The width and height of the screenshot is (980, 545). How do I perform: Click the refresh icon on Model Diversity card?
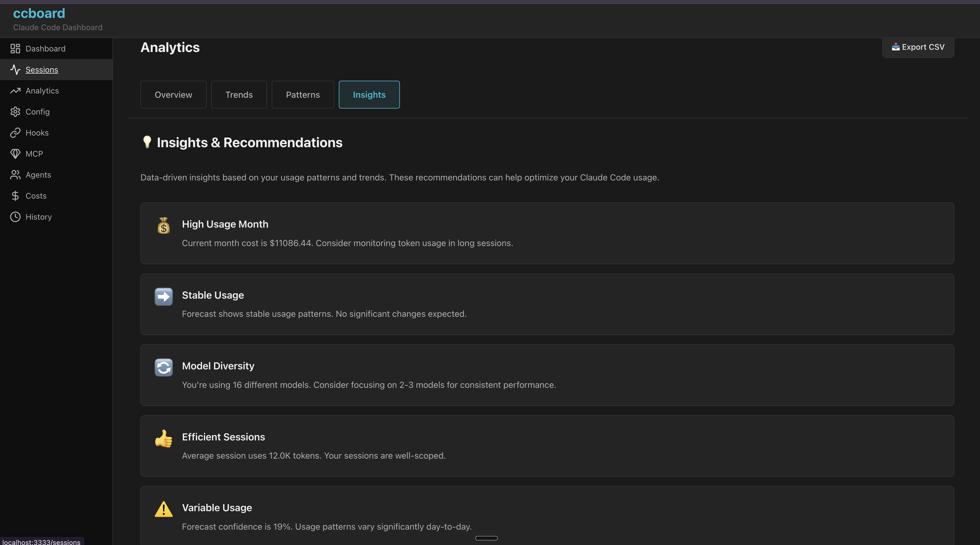pyautogui.click(x=163, y=367)
